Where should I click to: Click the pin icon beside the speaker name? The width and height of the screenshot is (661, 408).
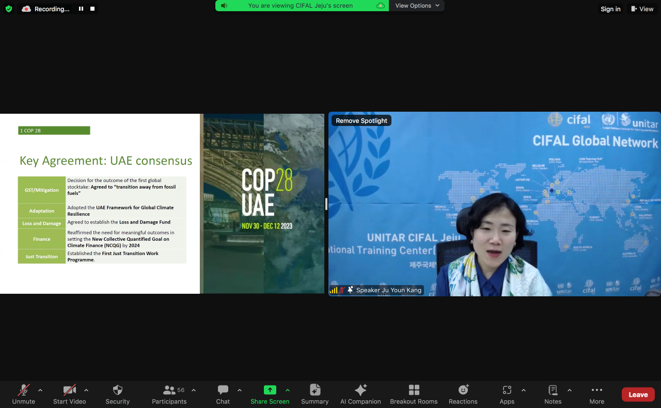pyautogui.click(x=350, y=290)
